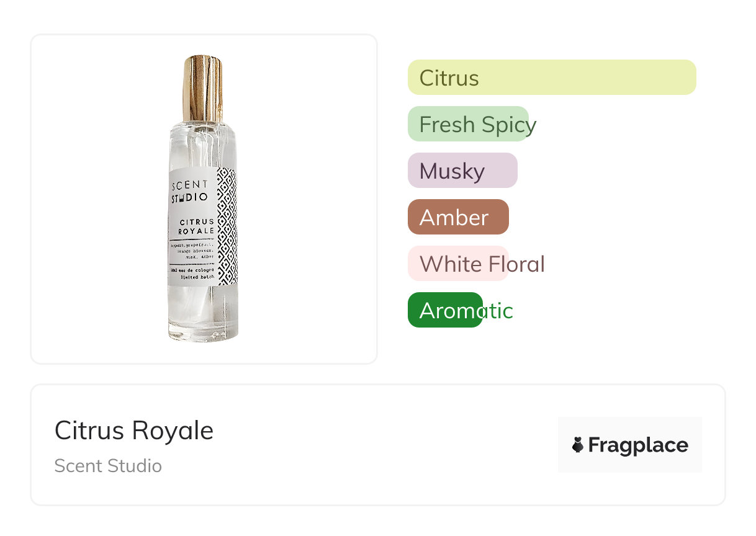Click the Fragplace perfume bottle logo icon
This screenshot has width=756, height=536.
pyautogui.click(x=578, y=445)
